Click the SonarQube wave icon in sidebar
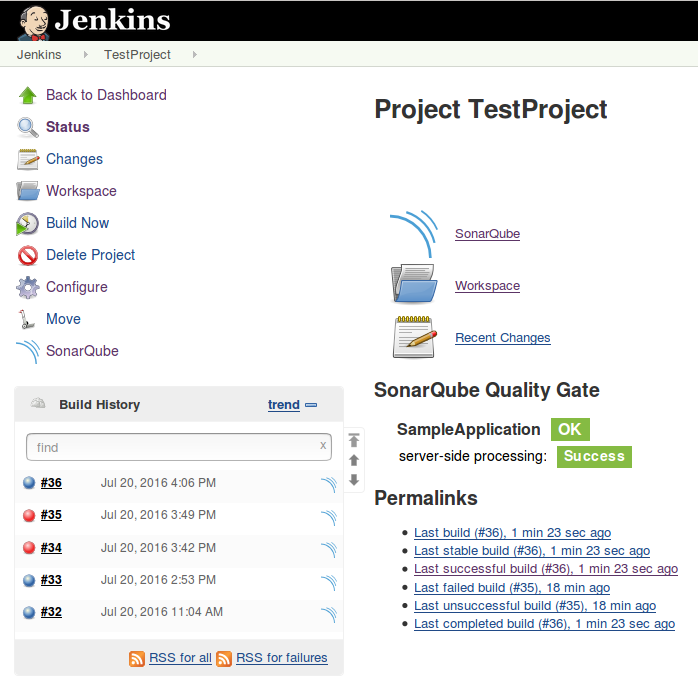 (28, 352)
